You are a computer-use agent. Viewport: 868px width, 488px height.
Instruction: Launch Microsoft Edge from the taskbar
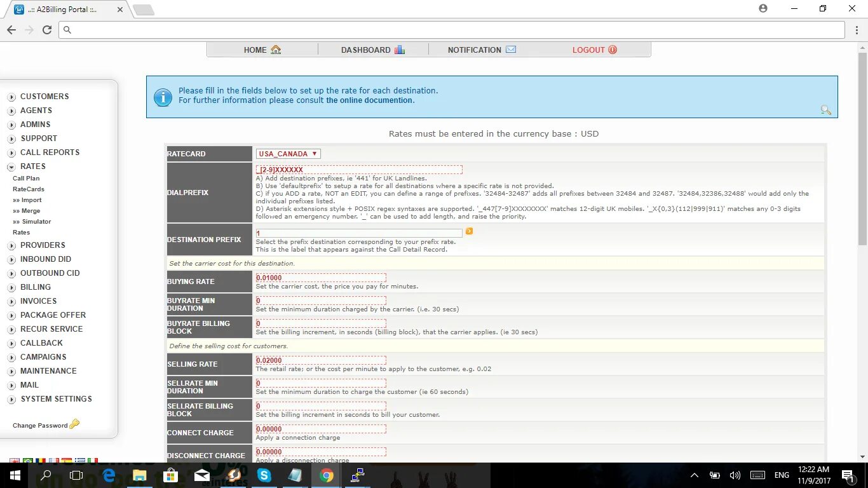pyautogui.click(x=109, y=475)
